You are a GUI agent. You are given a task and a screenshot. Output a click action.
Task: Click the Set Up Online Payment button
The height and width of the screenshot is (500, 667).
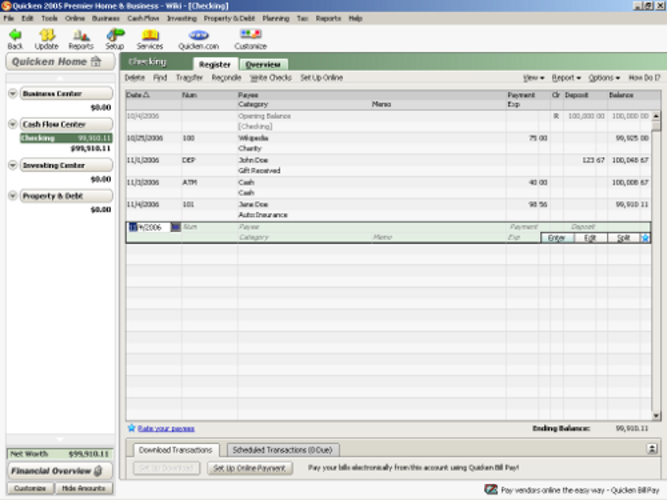[x=250, y=468]
